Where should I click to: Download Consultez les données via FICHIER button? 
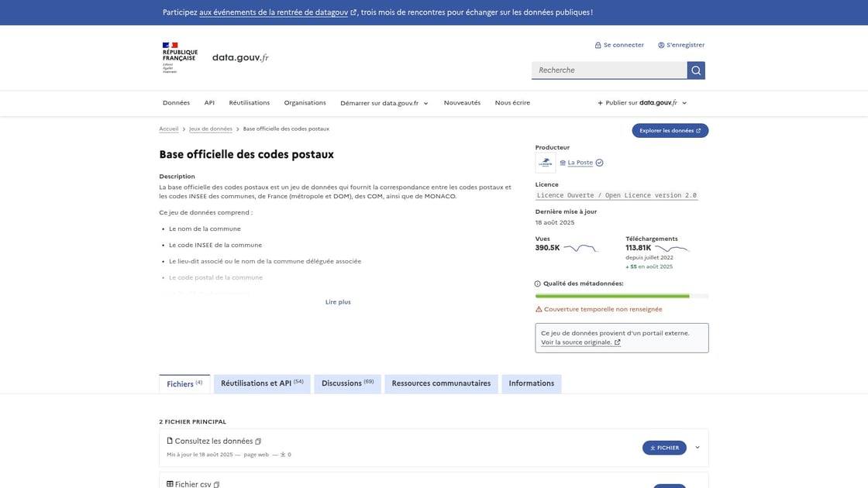pyautogui.click(x=664, y=448)
